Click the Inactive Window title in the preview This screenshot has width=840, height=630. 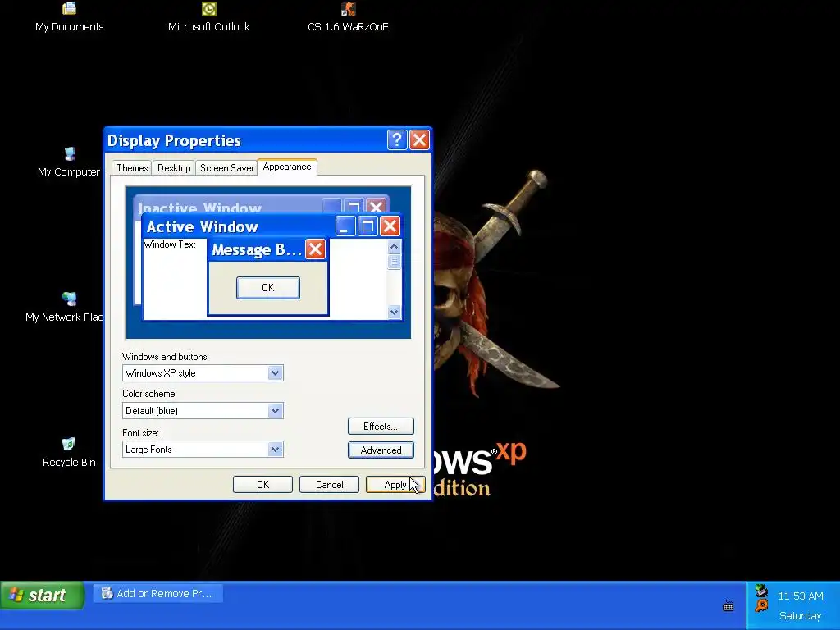pos(200,208)
